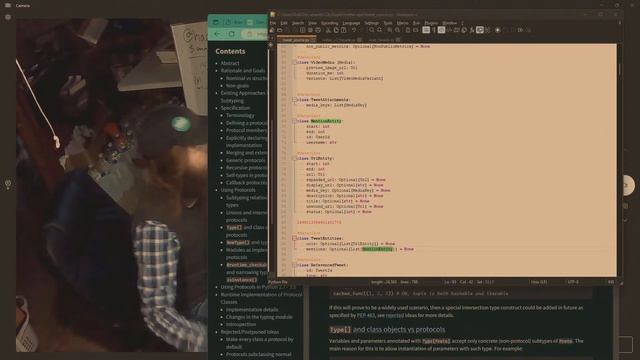
Task: Open the Search menu in Notepad++
Action: tap(298, 23)
